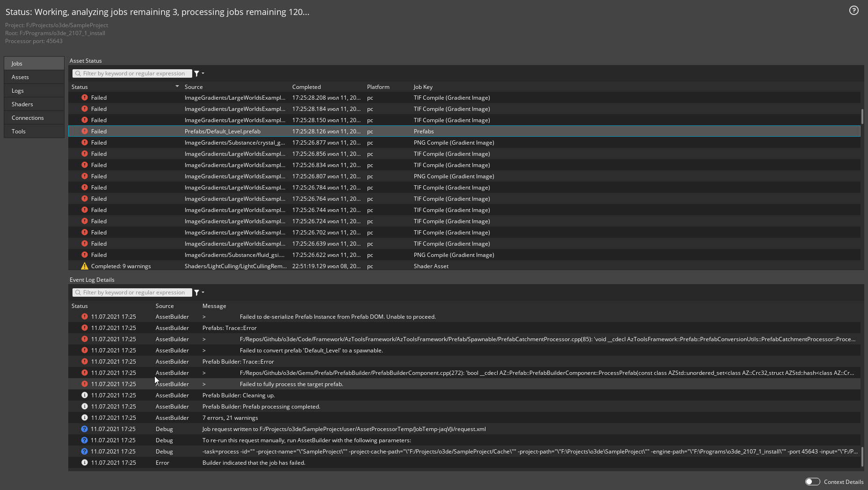Click the funnel filter icon in Event Log Details
This screenshot has height=490, width=868.
[197, 292]
